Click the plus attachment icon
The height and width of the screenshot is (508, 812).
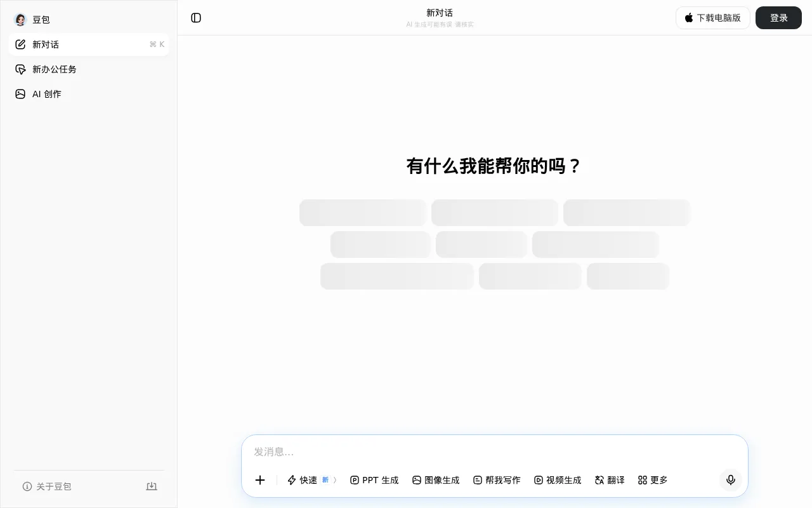coord(260,480)
